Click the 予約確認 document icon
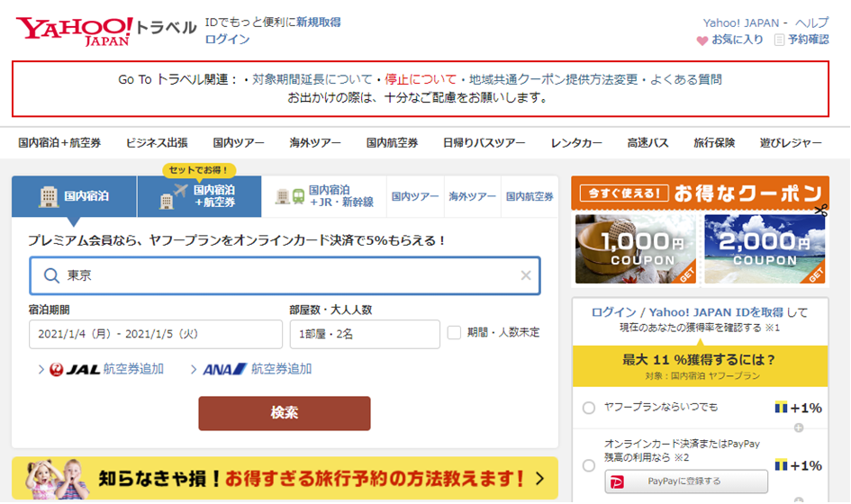This screenshot has height=504, width=851. point(779,40)
